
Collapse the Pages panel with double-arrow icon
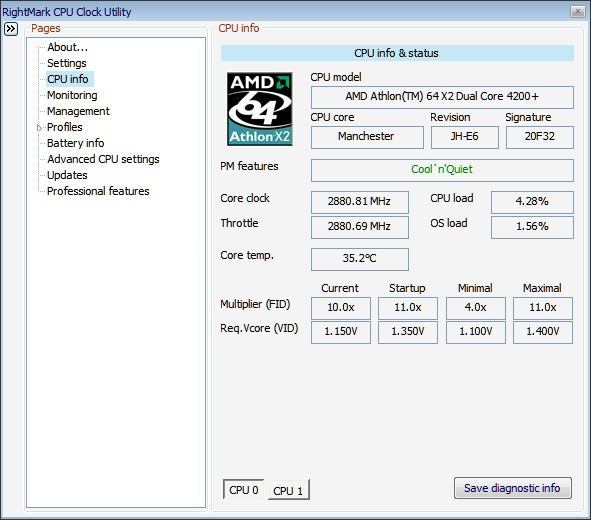[11, 29]
